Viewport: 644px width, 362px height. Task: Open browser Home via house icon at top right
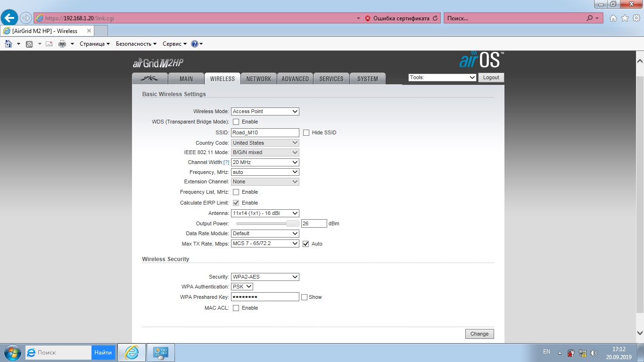coord(613,18)
